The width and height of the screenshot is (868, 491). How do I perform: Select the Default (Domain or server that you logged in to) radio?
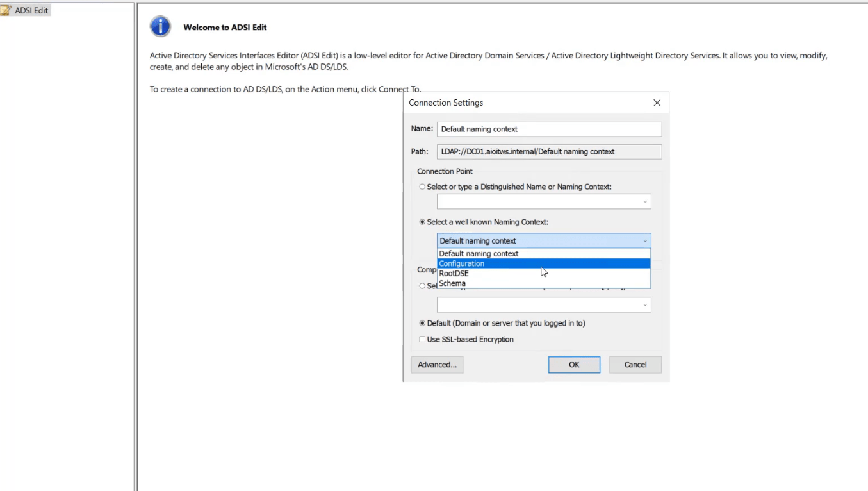[x=422, y=323]
